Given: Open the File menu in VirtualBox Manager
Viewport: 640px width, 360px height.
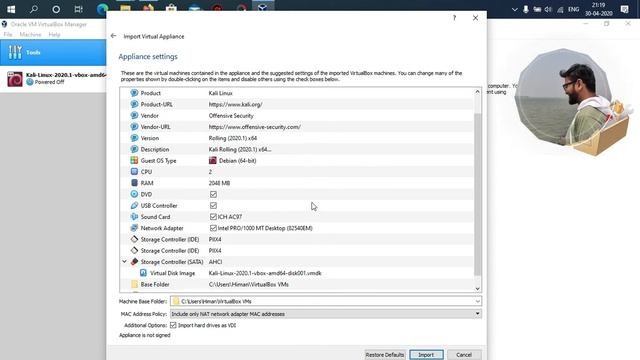Looking at the screenshot, I should (x=8, y=35).
